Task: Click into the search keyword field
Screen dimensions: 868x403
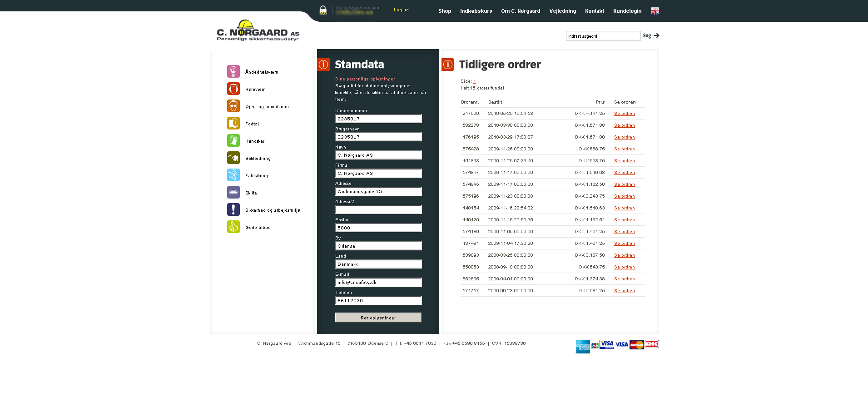Action: point(603,36)
